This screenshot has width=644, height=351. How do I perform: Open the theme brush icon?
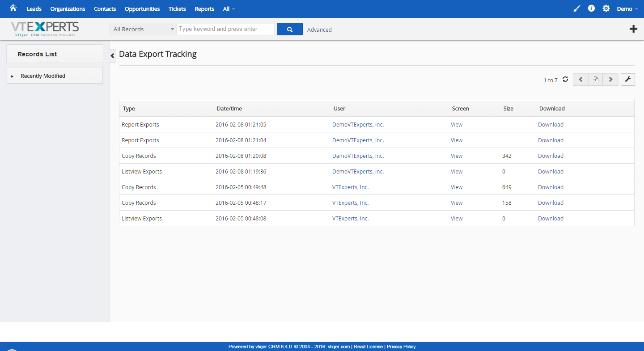[x=577, y=8]
